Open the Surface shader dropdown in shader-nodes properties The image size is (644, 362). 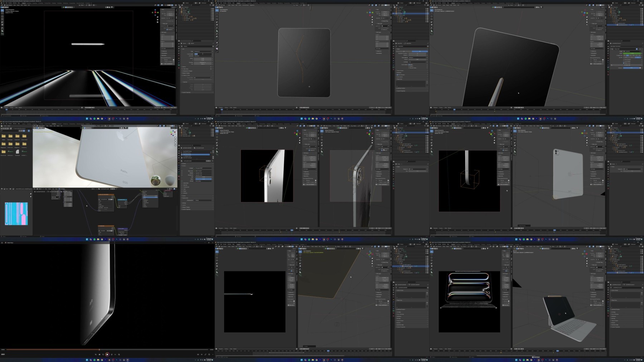click(x=203, y=168)
